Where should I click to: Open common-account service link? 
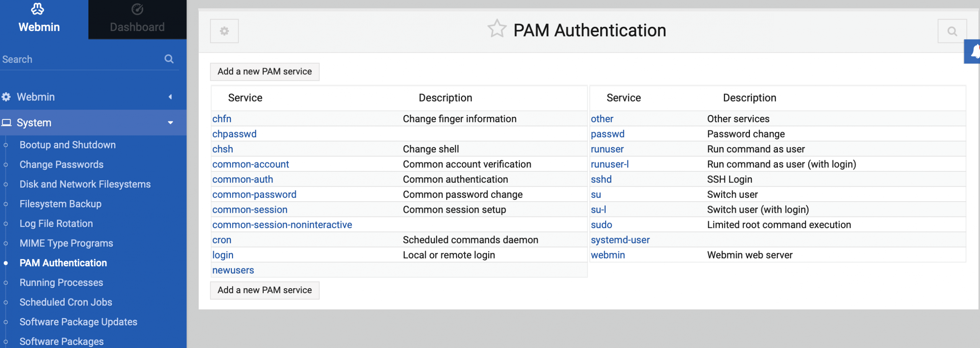coord(251,164)
